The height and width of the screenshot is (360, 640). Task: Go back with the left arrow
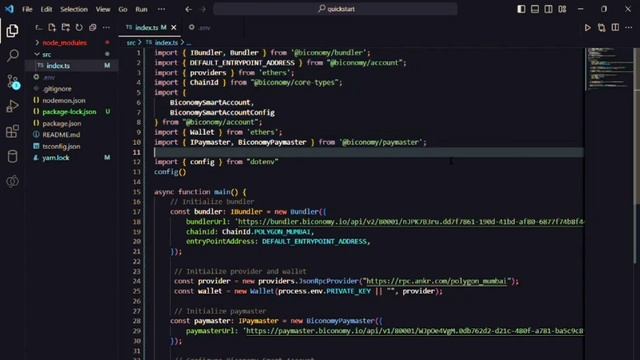188,9
